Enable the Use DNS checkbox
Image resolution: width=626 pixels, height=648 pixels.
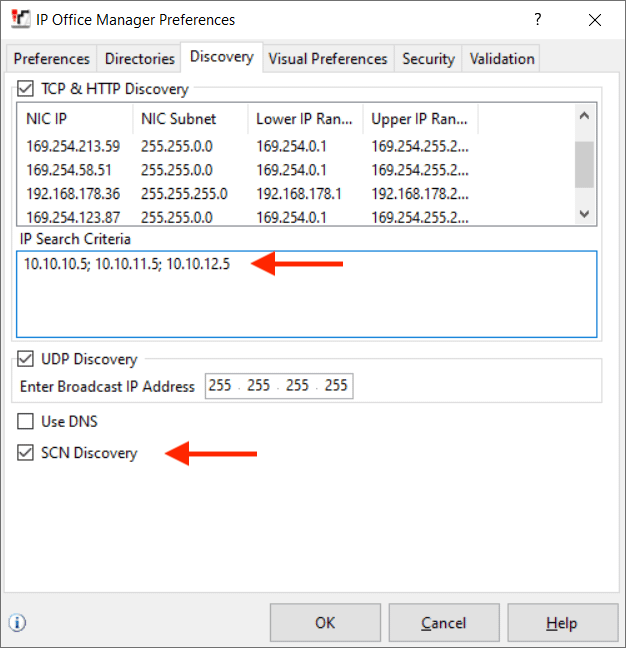click(x=26, y=422)
